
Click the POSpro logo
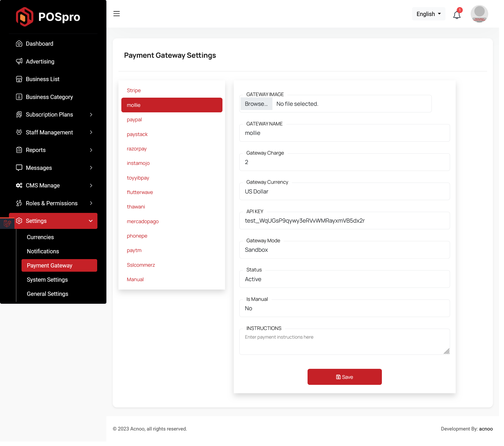(x=48, y=17)
